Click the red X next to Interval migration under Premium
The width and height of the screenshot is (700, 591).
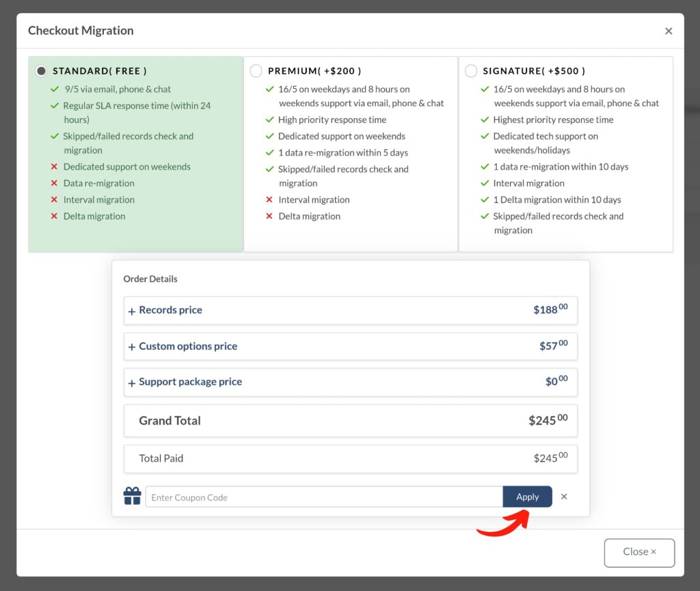pyautogui.click(x=269, y=200)
